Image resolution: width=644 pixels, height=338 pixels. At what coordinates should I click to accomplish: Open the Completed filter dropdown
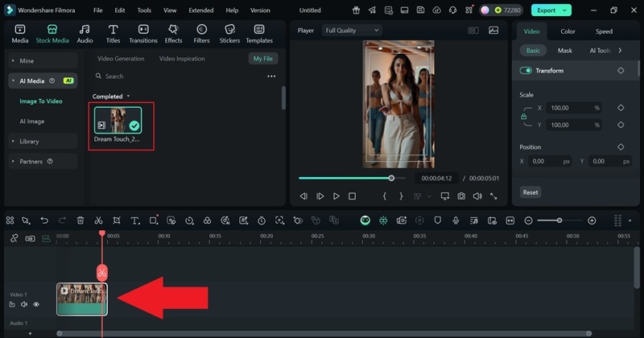[111, 96]
